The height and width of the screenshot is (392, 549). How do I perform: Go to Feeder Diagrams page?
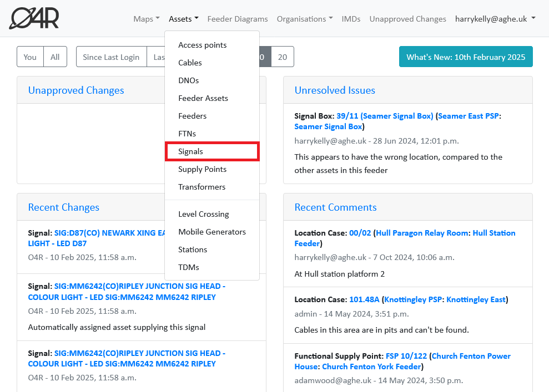238,19
